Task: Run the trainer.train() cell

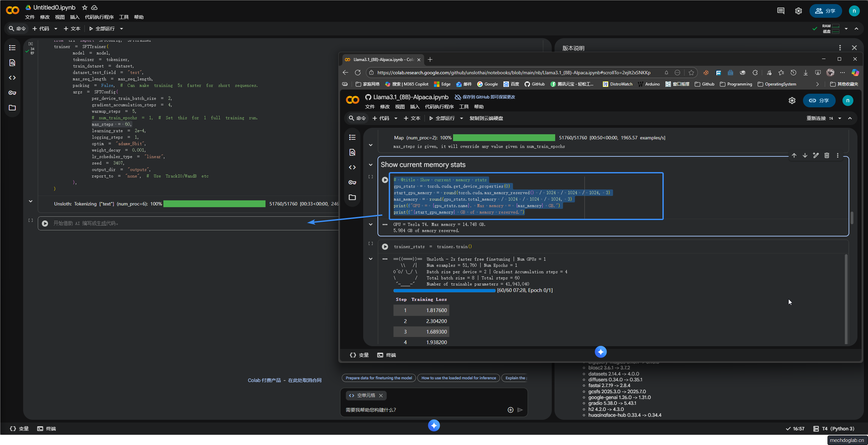Action: click(x=385, y=247)
